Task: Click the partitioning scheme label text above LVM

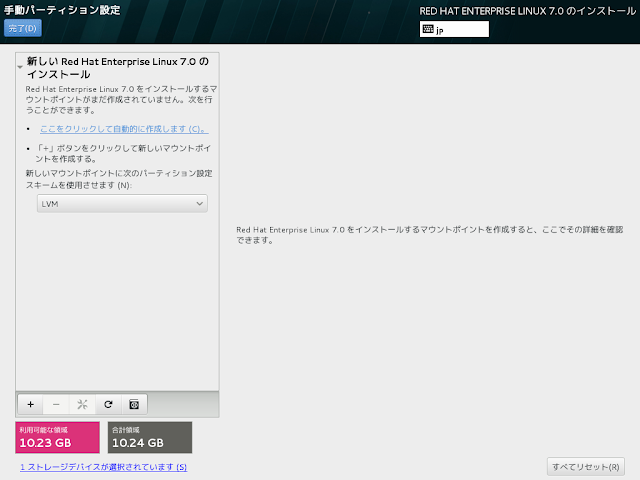Action: click(x=119, y=179)
